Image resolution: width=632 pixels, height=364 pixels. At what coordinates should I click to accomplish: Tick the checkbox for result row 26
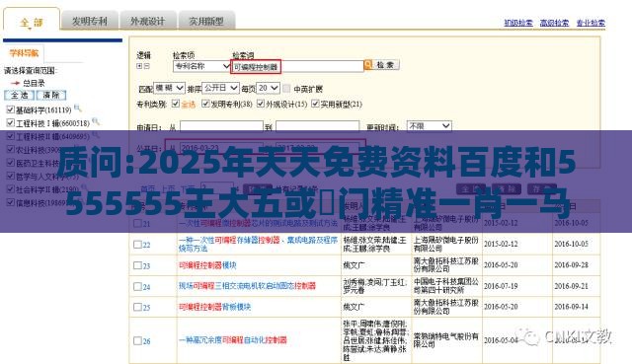pyautogui.click(x=137, y=340)
